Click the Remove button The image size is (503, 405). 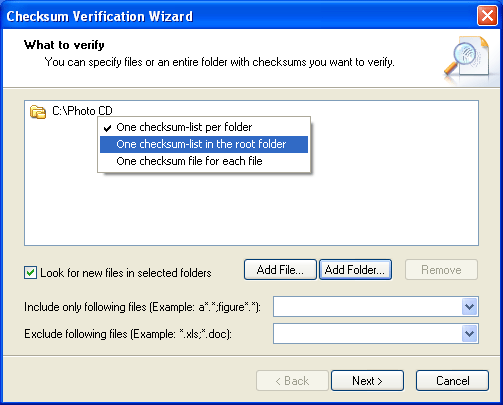pyautogui.click(x=441, y=270)
